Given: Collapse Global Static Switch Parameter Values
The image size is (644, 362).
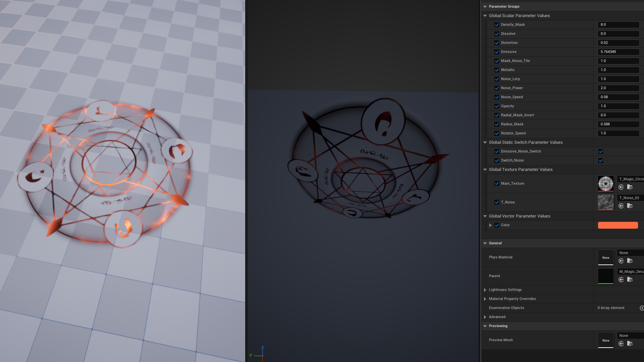Looking at the screenshot, I should (485, 142).
